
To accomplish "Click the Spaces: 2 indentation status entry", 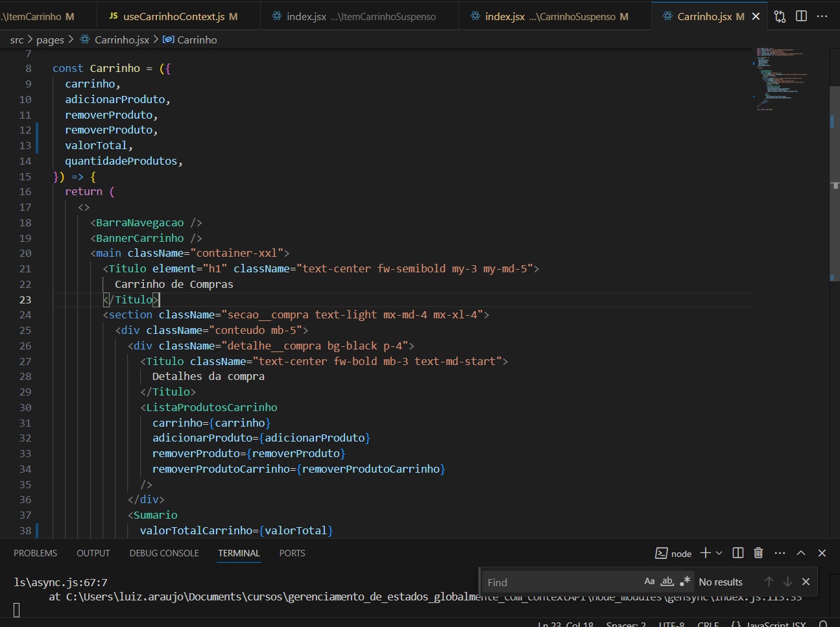I will pos(626,624).
